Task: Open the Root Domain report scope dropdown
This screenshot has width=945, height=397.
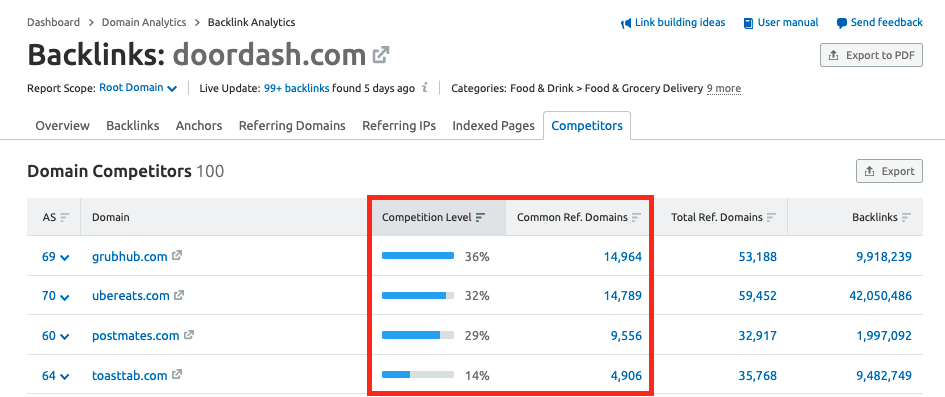Action: click(x=138, y=88)
